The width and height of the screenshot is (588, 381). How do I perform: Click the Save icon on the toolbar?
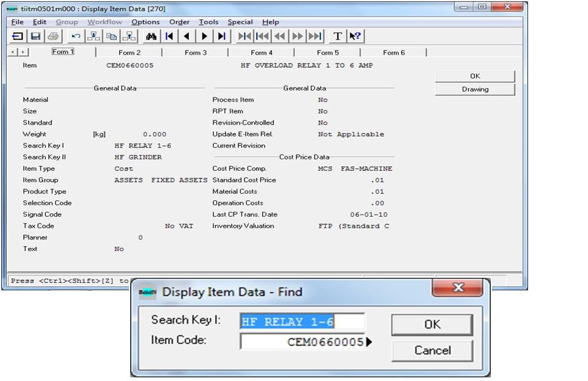[34, 36]
